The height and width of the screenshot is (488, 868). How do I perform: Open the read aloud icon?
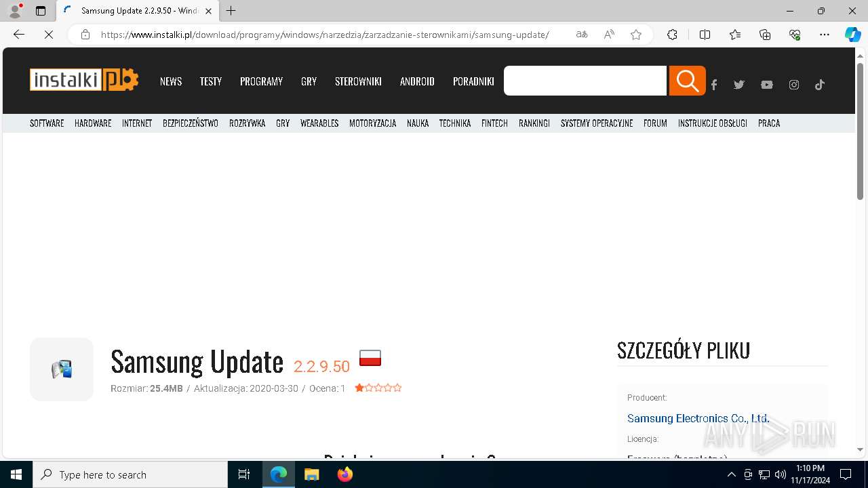point(609,35)
